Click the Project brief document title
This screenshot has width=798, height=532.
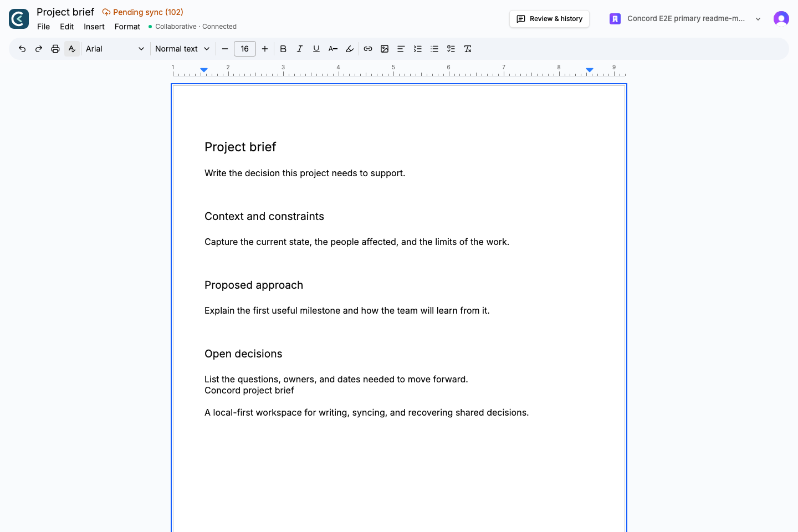[x=65, y=12]
